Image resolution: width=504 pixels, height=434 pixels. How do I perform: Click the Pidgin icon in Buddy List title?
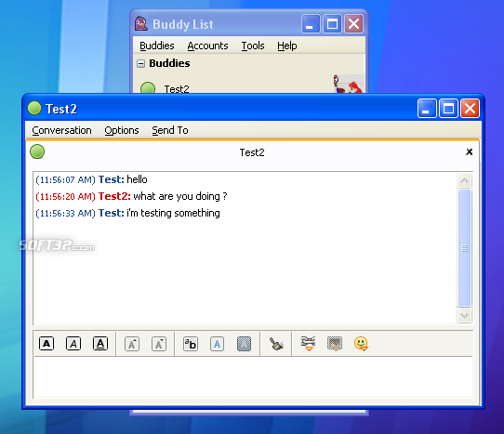141,24
